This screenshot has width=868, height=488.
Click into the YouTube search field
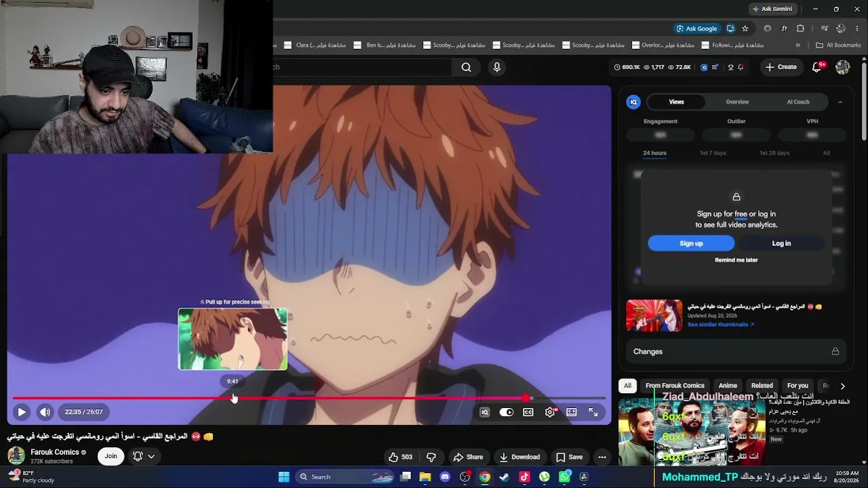click(362, 67)
